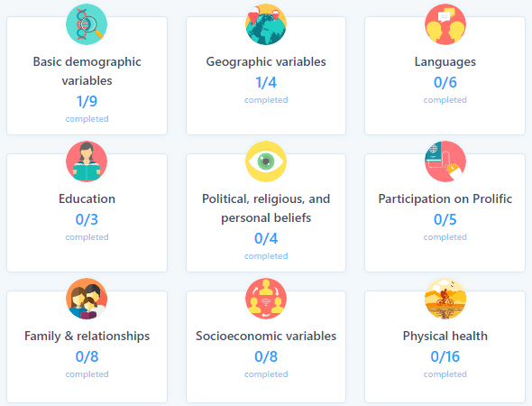Open Basic demographic variables title
This screenshot has width=532, height=406.
tap(87, 71)
